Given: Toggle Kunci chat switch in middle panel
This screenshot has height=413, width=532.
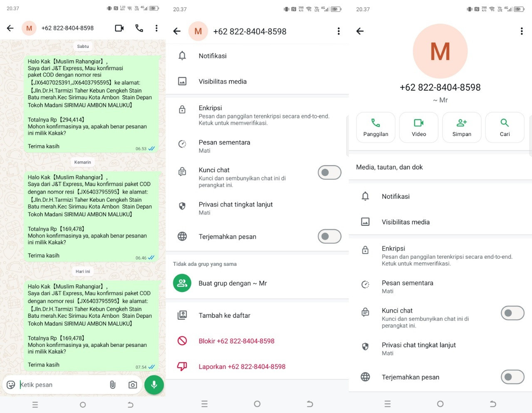Looking at the screenshot, I should coord(329,172).
